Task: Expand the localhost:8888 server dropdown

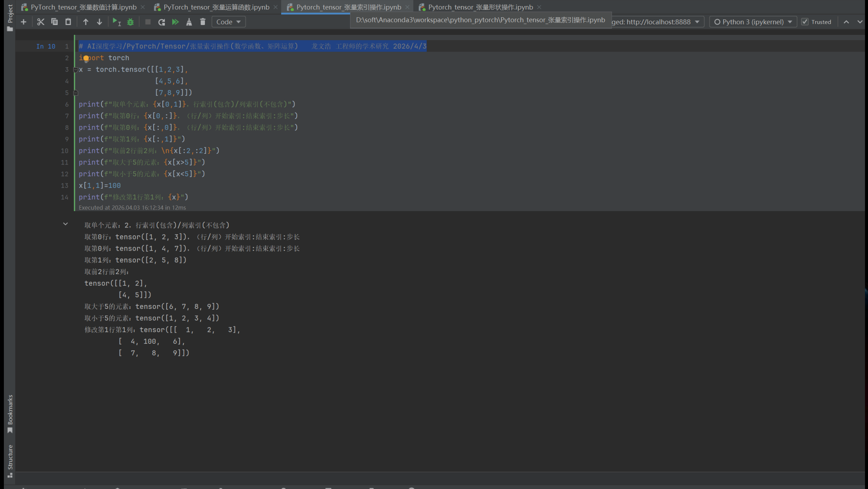Action: (697, 22)
